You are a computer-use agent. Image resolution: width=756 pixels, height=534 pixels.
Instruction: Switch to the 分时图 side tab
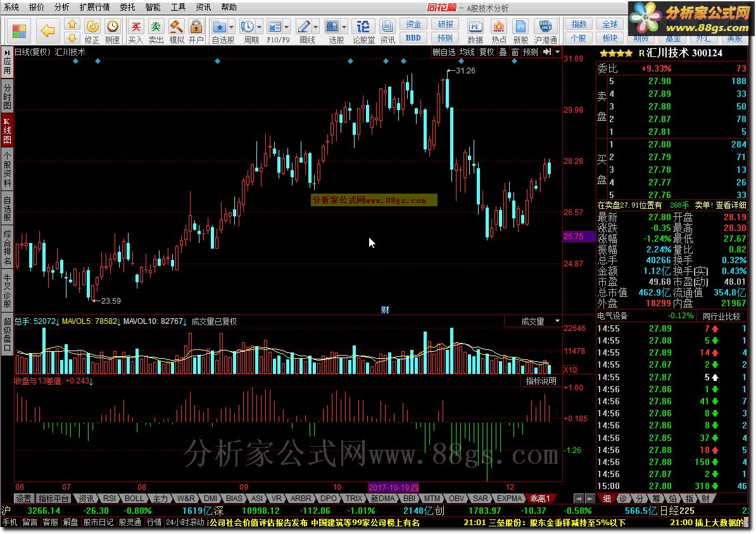click(7, 96)
